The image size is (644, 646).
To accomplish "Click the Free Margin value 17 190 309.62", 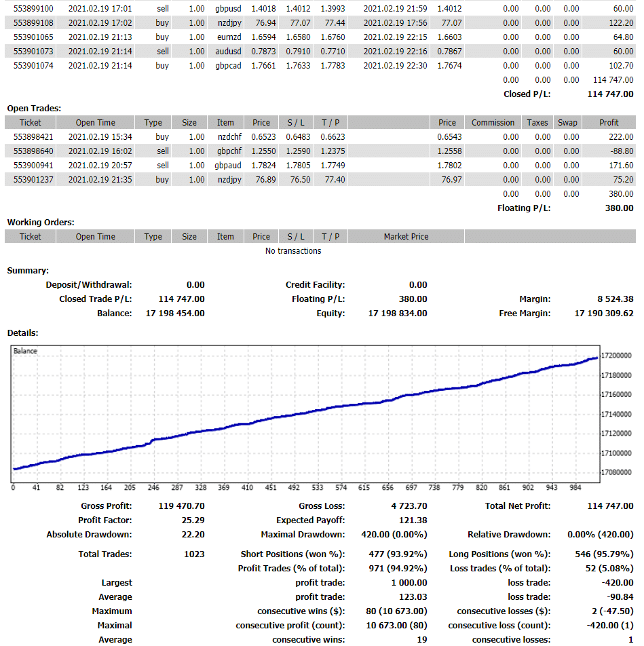I will tap(603, 313).
